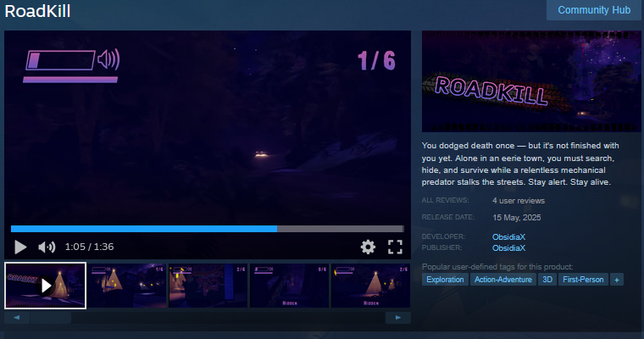The width and height of the screenshot is (644, 339).
Task: Open the second ObsidiaX publisher link
Action: 508,247
